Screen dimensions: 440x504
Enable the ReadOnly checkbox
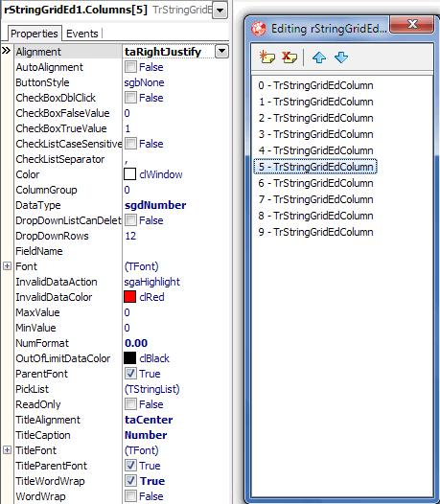click(130, 404)
